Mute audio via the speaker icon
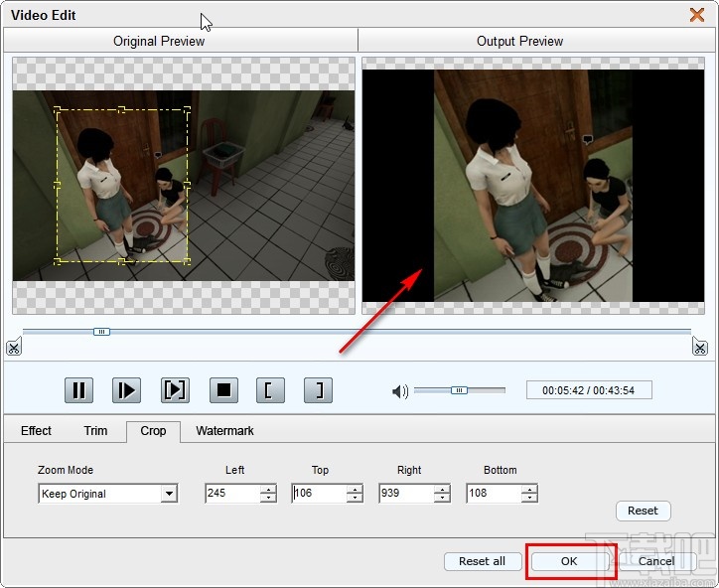This screenshot has width=719, height=588. (x=400, y=391)
